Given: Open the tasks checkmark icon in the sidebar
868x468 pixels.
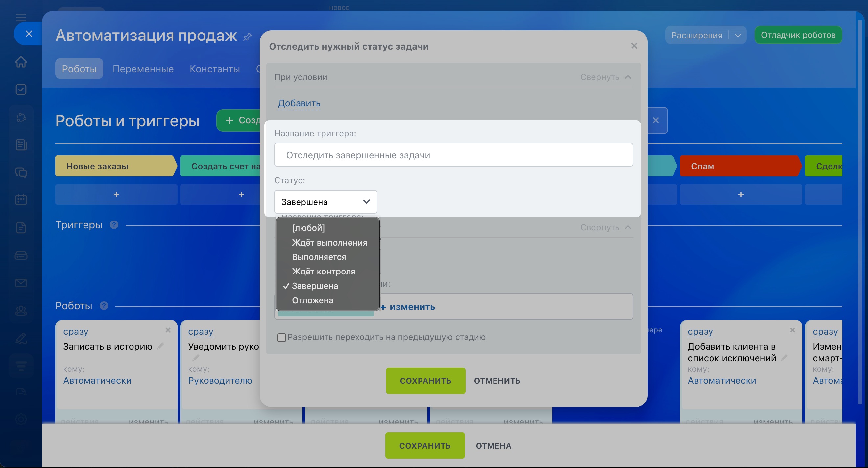Looking at the screenshot, I should pos(21,90).
